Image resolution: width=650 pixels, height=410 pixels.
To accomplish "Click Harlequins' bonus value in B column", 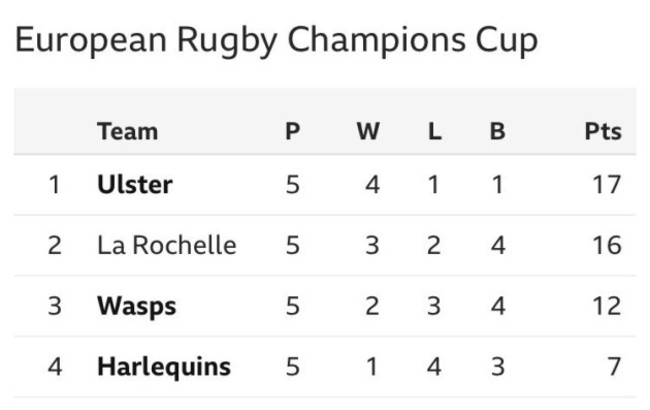I will pos(497,367).
